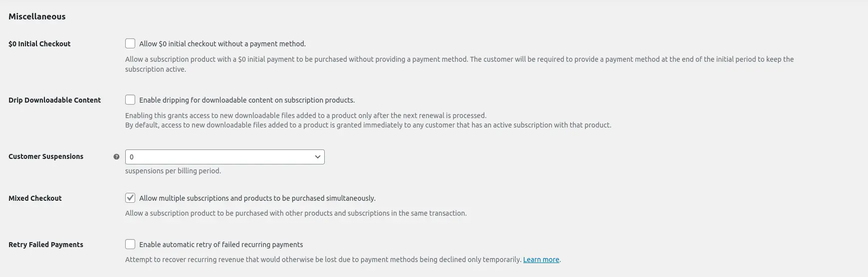Click the Customer Suspensions help question mark icon
This screenshot has width=868, height=277.
[x=116, y=156]
